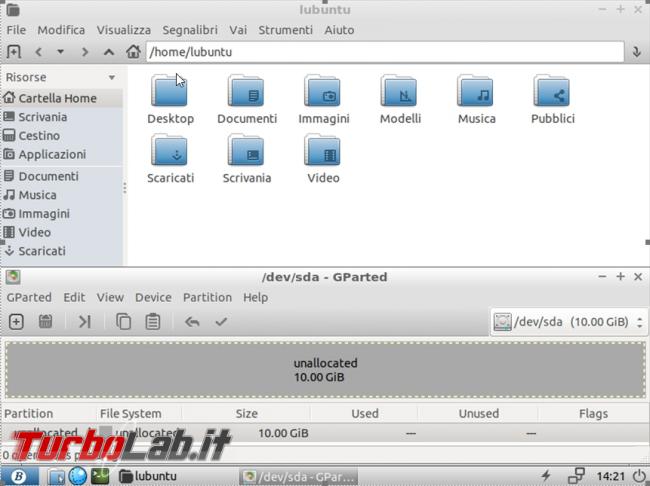Select the unallocated 10.00 GiB graphic block
This screenshot has width=650, height=486.
tap(325, 370)
